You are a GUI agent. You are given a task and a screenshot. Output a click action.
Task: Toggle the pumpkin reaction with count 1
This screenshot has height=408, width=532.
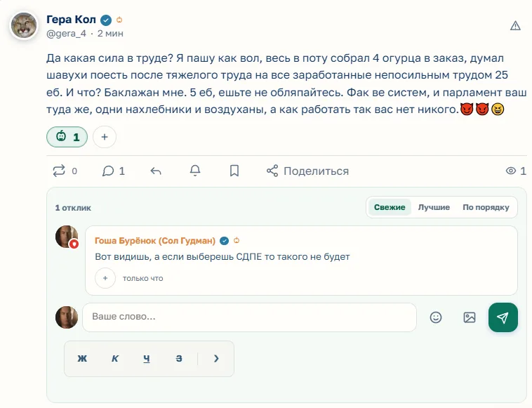click(67, 137)
